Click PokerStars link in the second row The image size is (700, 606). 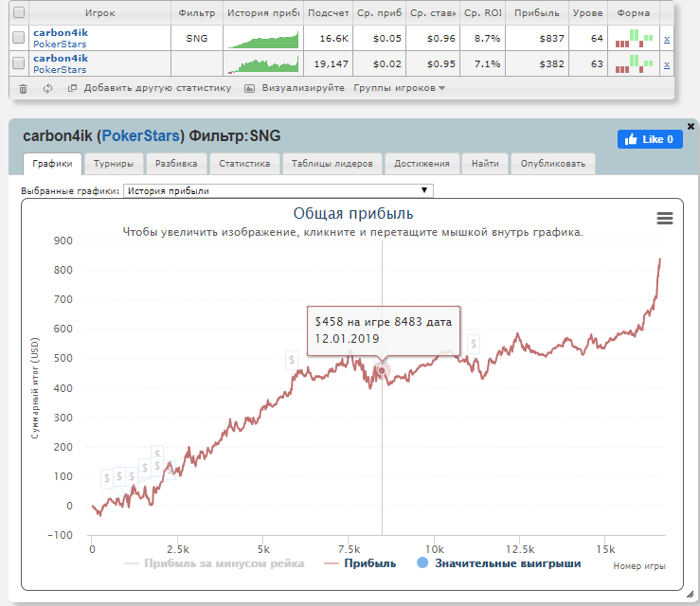[60, 70]
